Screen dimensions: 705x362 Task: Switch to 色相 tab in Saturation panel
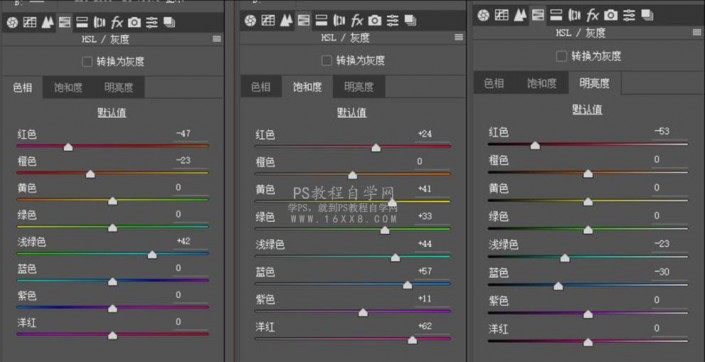(x=261, y=87)
